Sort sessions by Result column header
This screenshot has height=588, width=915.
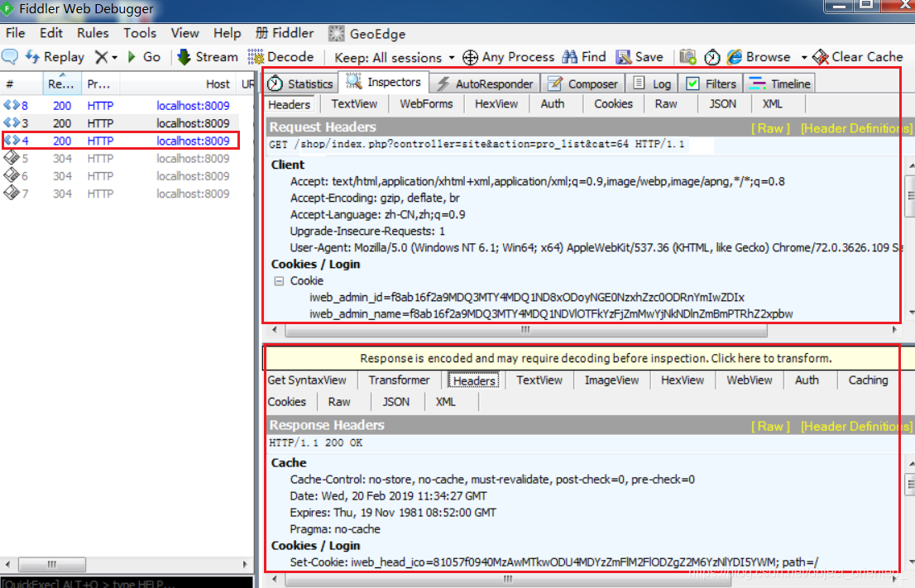pyautogui.click(x=61, y=84)
